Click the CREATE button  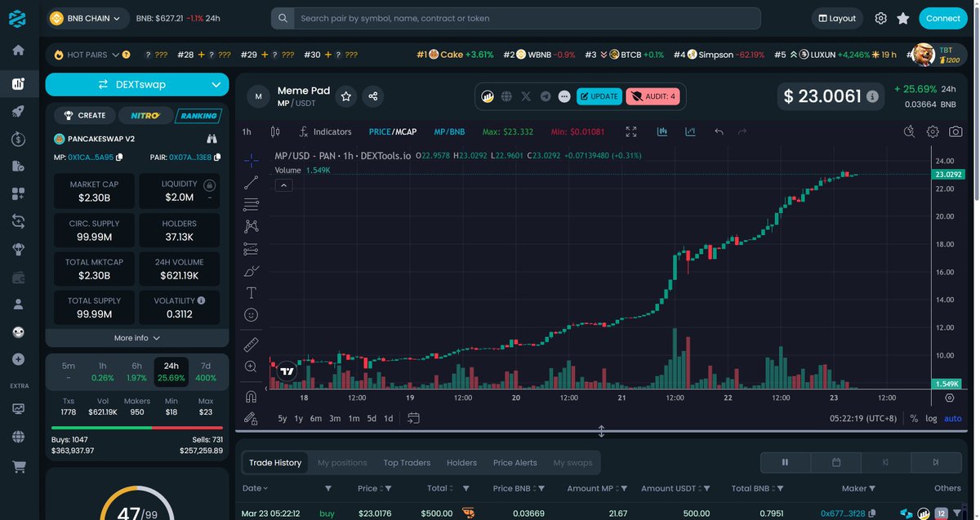[86, 115]
